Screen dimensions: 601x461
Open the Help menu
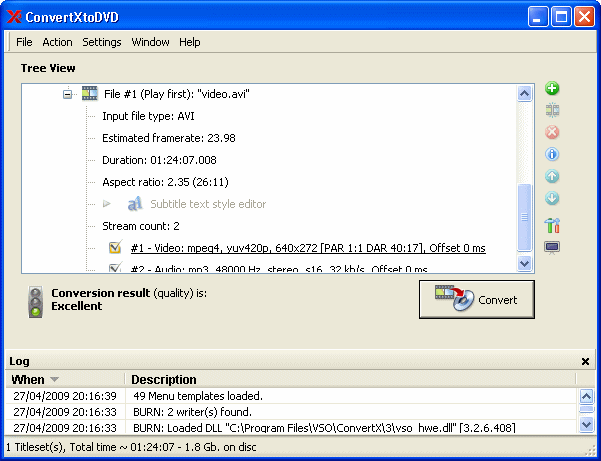[190, 42]
